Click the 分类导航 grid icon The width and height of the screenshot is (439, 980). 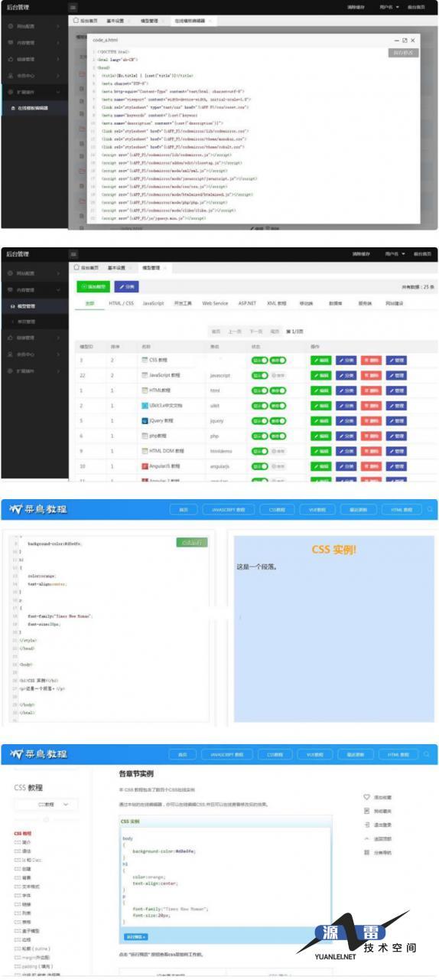click(366, 852)
